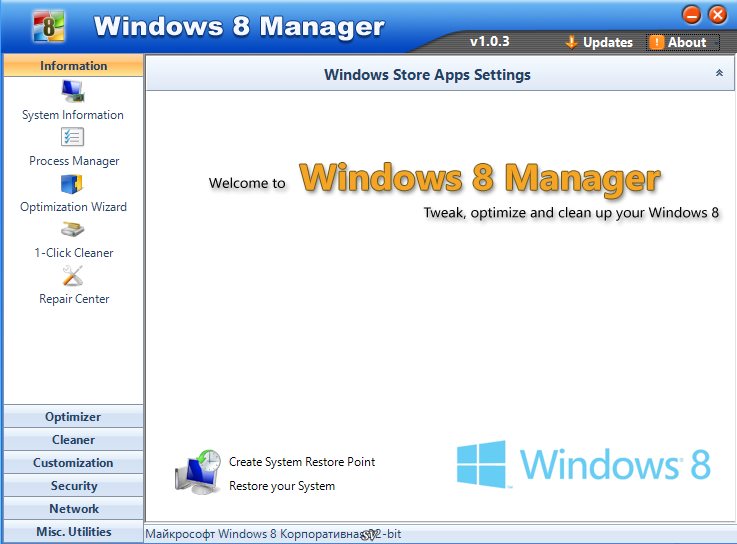Viewport: 737px width, 544px height.
Task: Collapse the Windows Store Apps Settings header
Action: pyautogui.click(x=719, y=73)
